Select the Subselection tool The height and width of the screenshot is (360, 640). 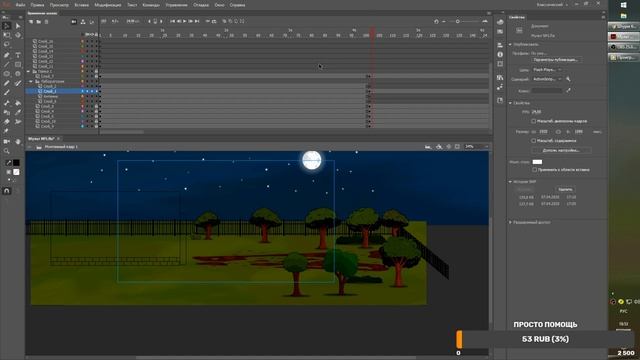[x=18, y=26]
